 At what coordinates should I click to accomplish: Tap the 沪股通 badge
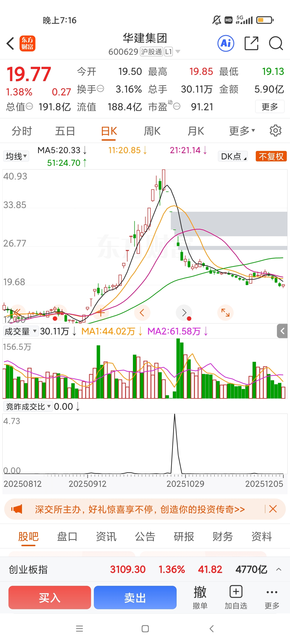151,52
